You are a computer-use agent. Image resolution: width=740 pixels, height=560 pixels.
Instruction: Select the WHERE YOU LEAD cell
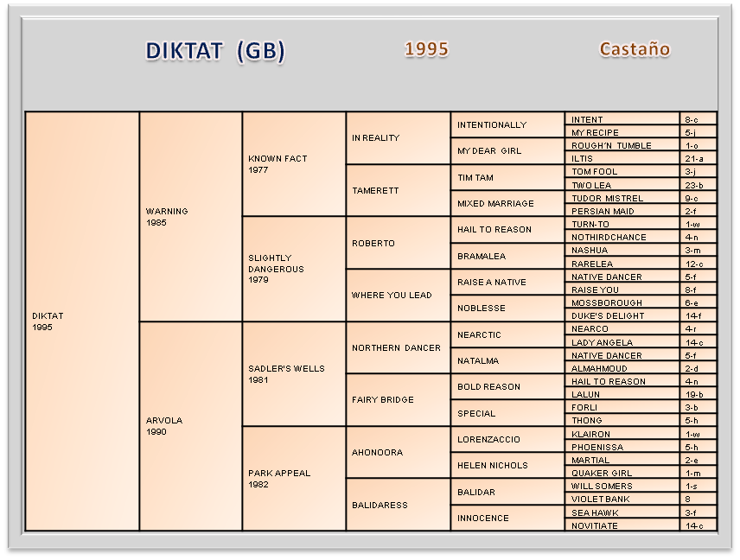tap(398, 296)
